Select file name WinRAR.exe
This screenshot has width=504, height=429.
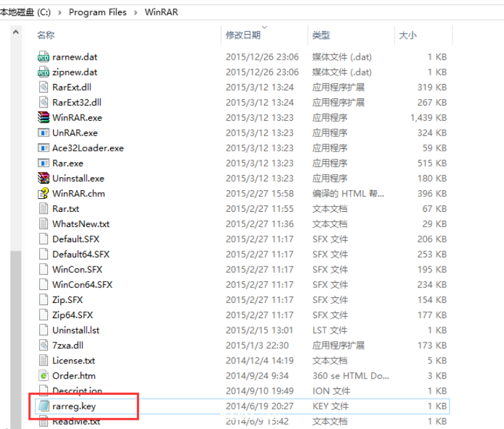point(77,117)
